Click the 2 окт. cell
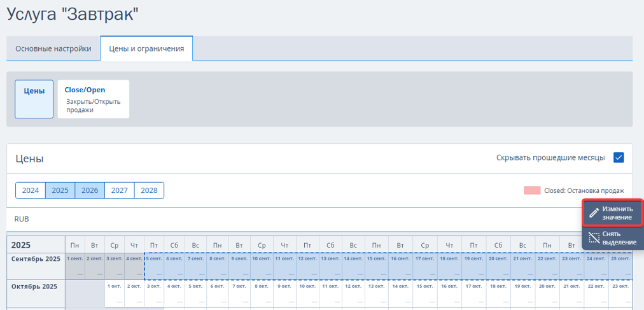 point(134,293)
